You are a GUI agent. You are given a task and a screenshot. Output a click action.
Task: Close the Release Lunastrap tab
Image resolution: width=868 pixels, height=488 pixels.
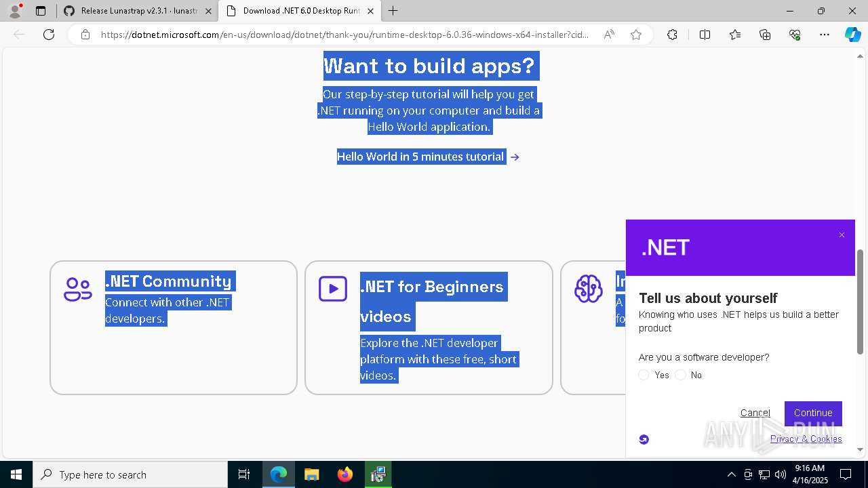pyautogui.click(x=208, y=11)
